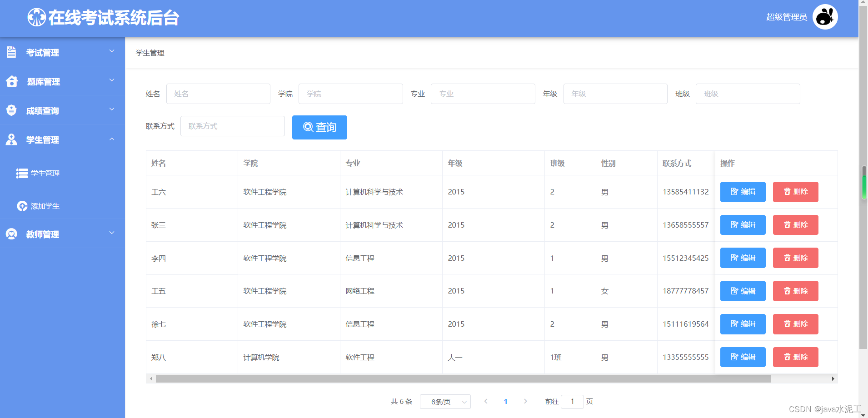Click the 联系方式 column header

click(677, 163)
